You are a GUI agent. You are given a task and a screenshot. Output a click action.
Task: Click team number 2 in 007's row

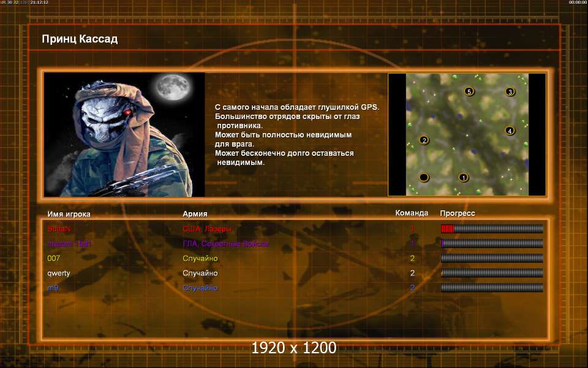(412, 258)
